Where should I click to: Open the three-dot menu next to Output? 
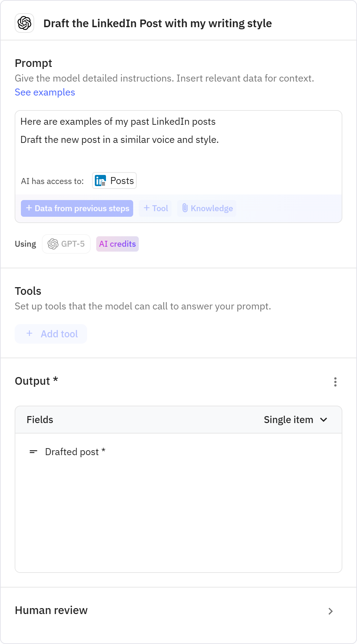pyautogui.click(x=335, y=382)
